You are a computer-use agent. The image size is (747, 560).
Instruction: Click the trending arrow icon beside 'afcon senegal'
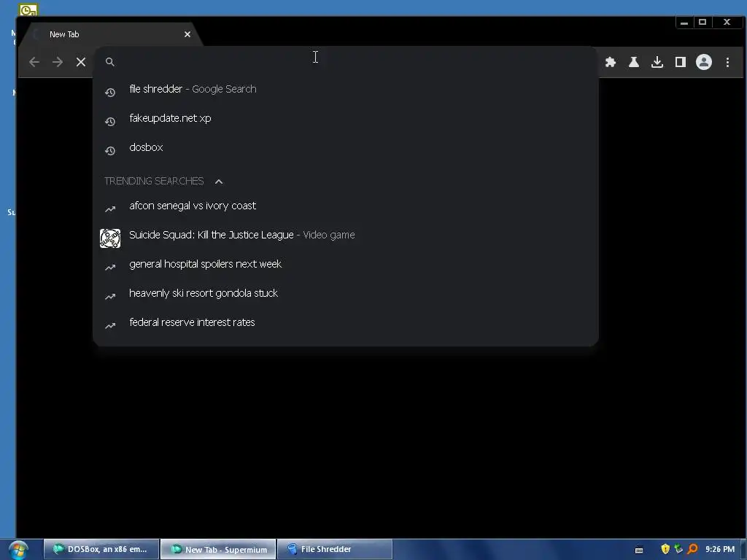(x=110, y=209)
